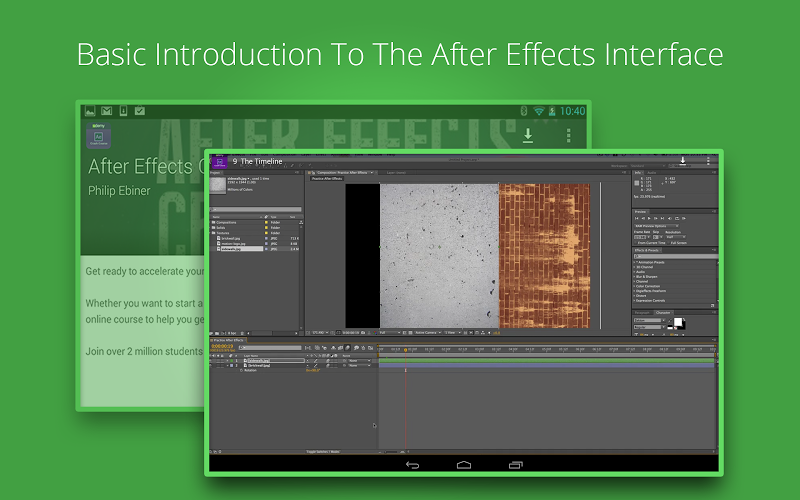The height and width of the screenshot is (500, 800).
Task: Open magnification ratio dropdown in viewer
Action: point(320,333)
